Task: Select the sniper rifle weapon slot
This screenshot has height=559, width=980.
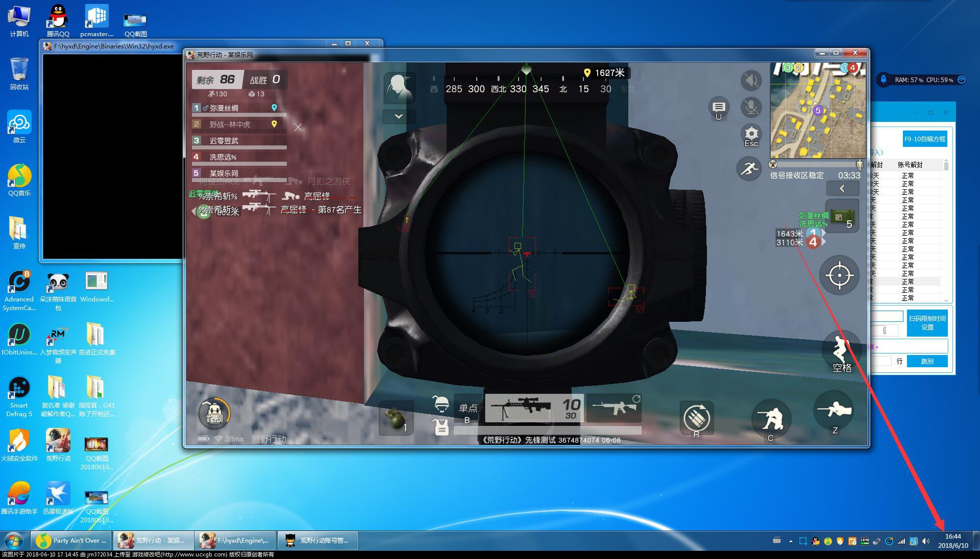Action: (534, 408)
